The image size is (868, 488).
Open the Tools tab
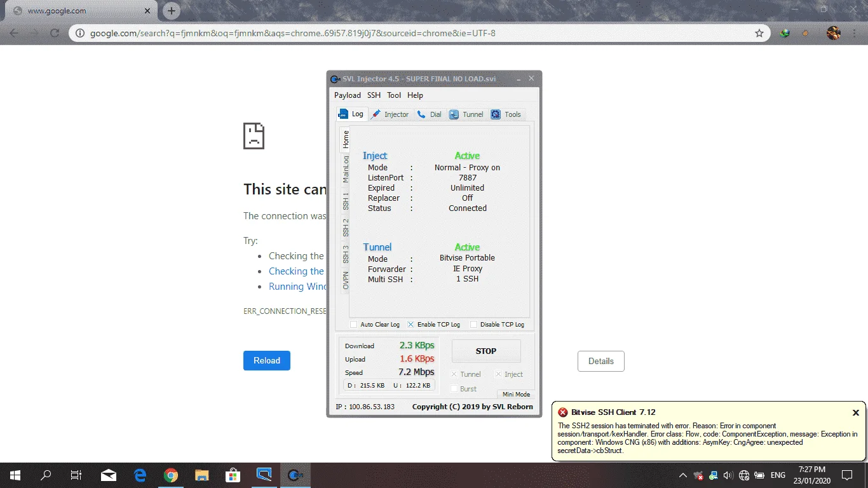pos(506,114)
